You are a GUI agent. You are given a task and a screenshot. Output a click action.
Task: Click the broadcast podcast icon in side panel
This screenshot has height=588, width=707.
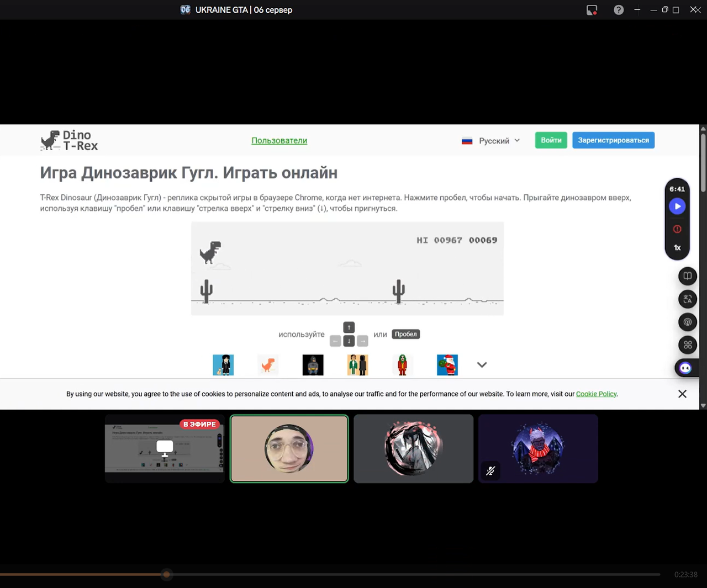point(688,322)
